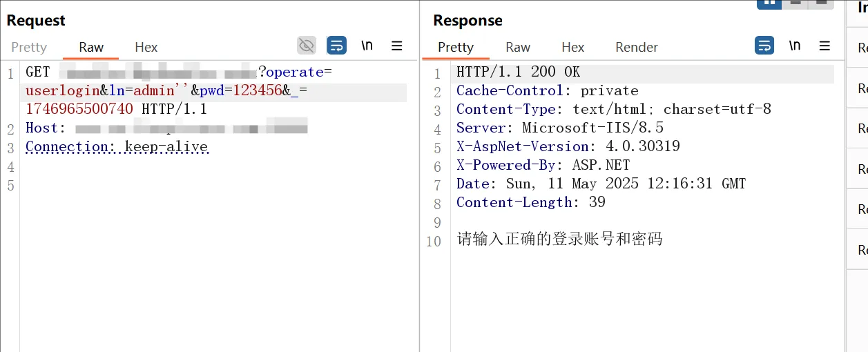Select the Raw tab in Request panel
868x352 pixels.
91,47
